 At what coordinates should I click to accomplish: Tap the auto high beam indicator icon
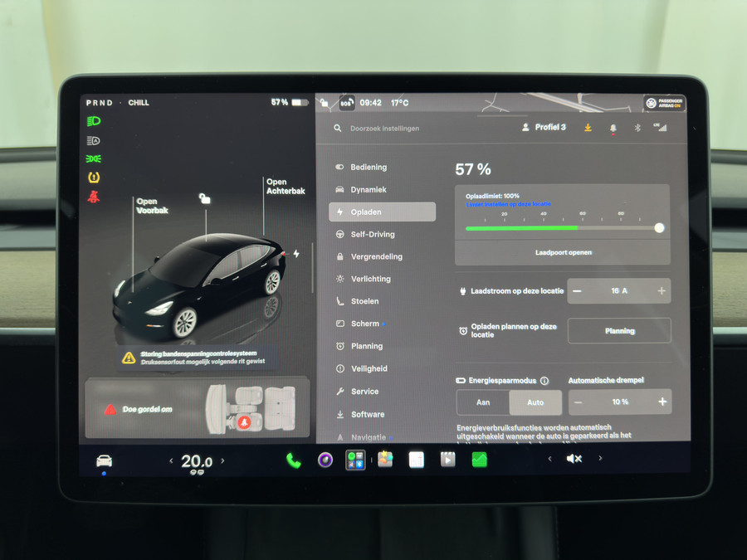click(93, 140)
